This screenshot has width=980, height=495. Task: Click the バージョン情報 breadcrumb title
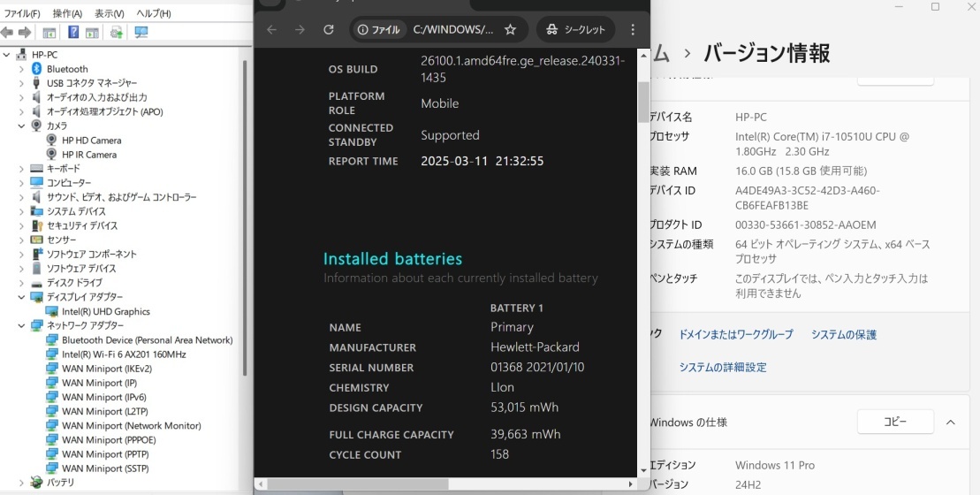coord(767,53)
